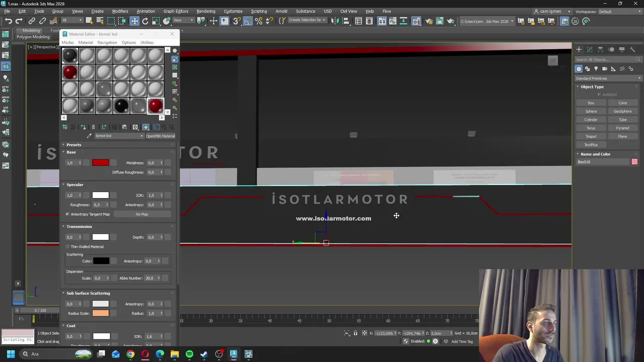Activate the Select and Uniform Scale tool
The image size is (644, 362).
pos(156,21)
